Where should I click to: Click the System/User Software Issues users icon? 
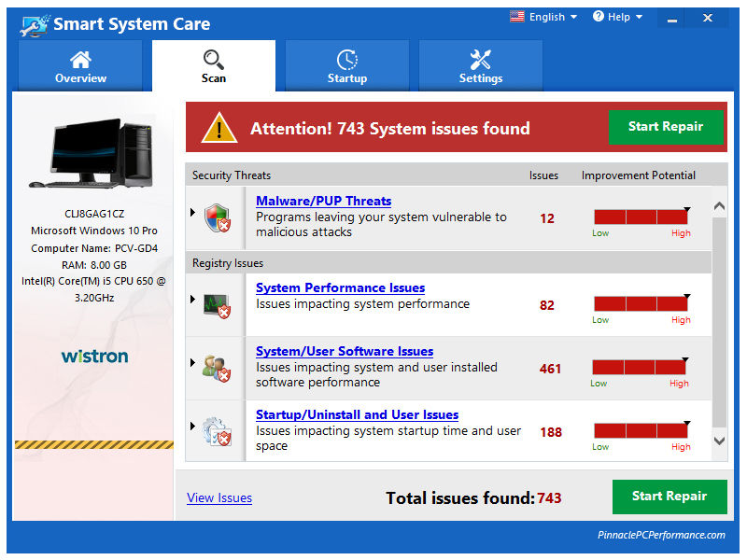pos(217,369)
